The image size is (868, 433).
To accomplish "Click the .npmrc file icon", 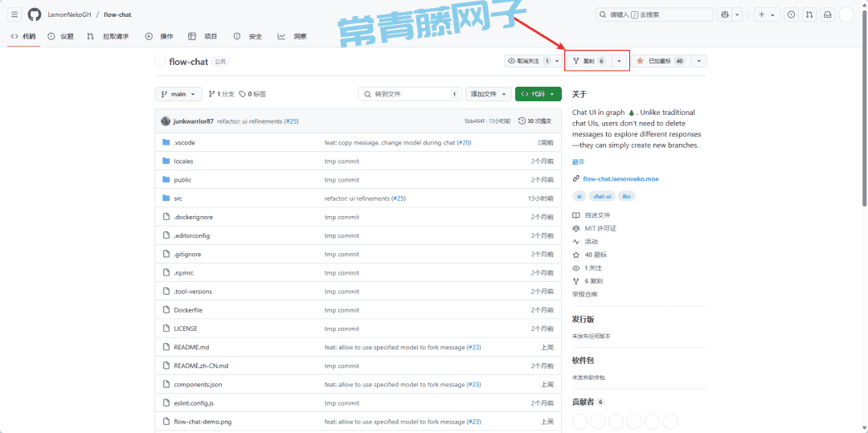I will [166, 272].
